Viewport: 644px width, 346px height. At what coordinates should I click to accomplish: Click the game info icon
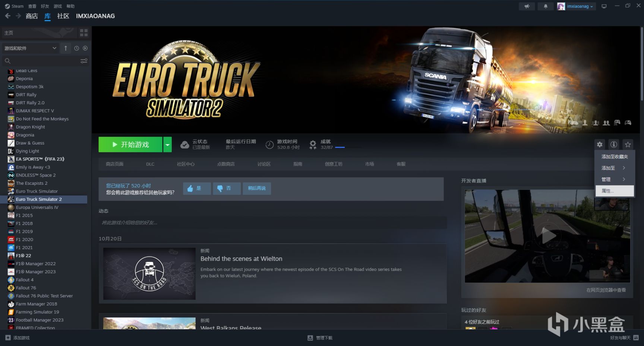(614, 145)
